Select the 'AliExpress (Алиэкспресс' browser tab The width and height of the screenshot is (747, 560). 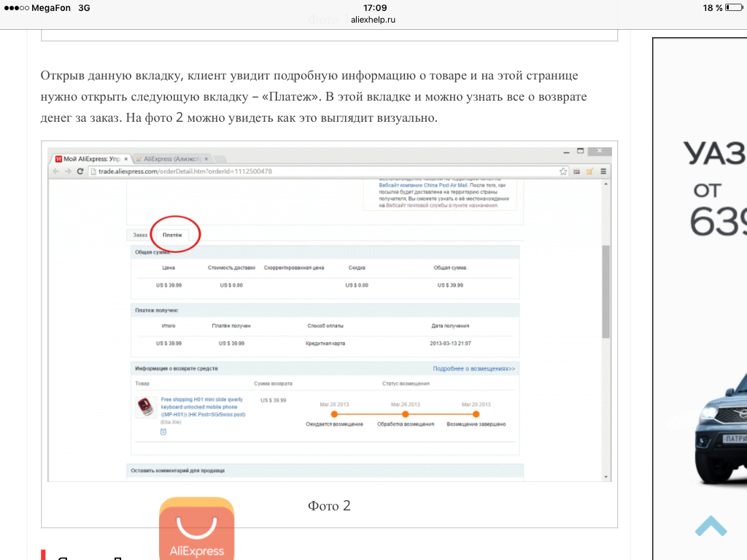(x=171, y=159)
